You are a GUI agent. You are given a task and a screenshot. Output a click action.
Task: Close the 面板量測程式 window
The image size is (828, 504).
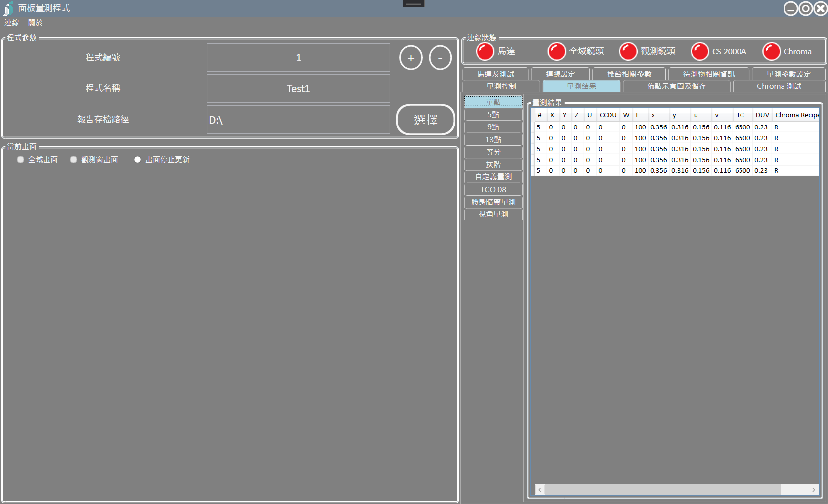click(x=821, y=9)
